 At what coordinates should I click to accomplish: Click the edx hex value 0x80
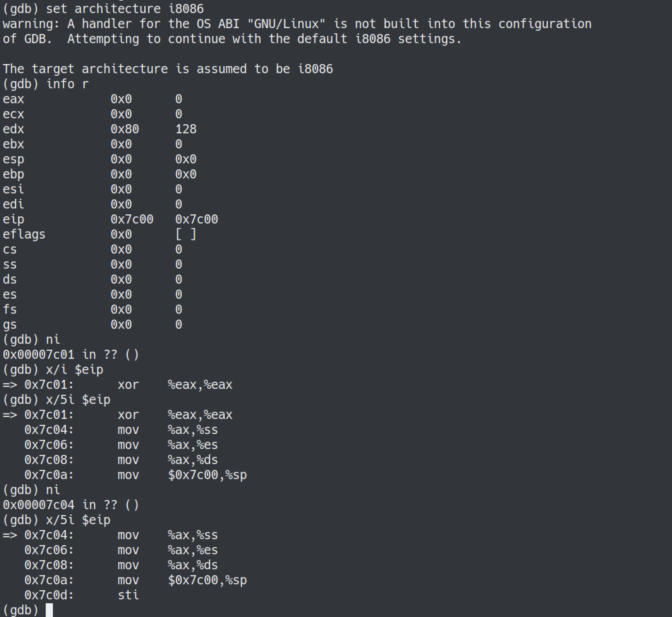pos(124,129)
